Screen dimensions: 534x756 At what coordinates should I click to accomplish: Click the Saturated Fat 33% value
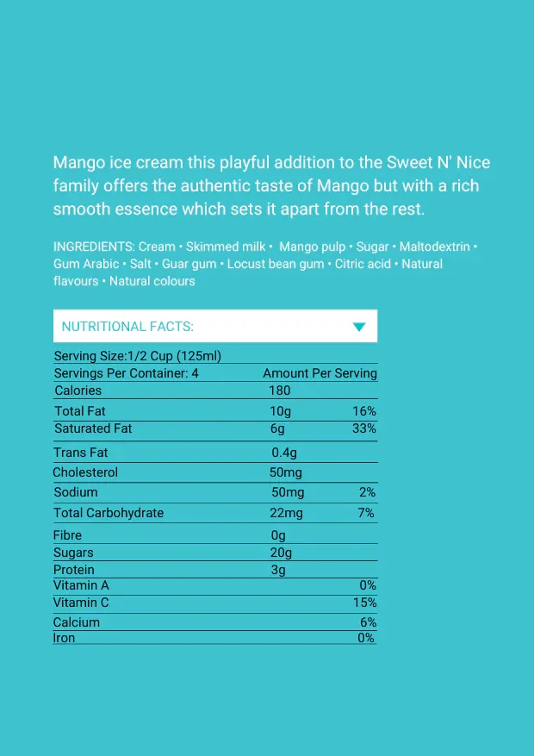(x=364, y=428)
